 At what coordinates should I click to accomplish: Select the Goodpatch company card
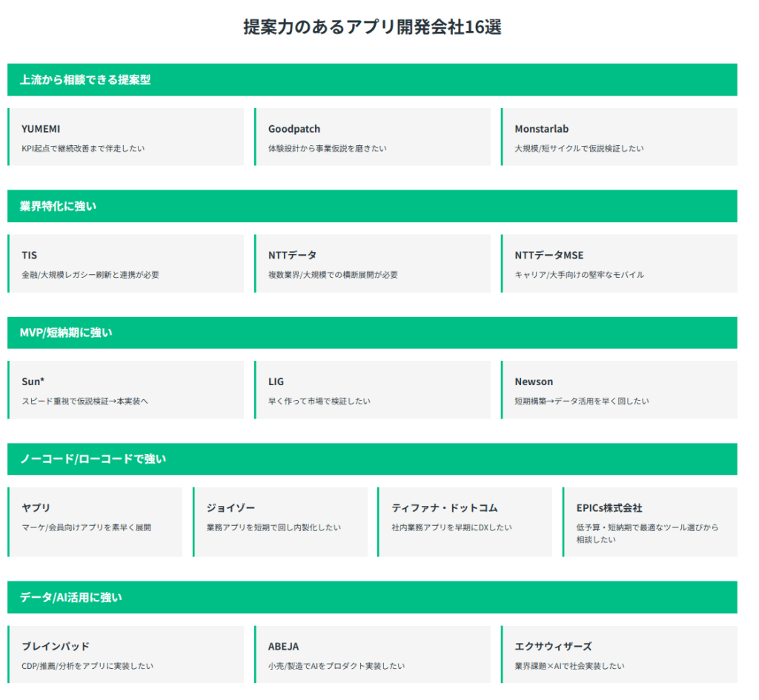(x=372, y=137)
